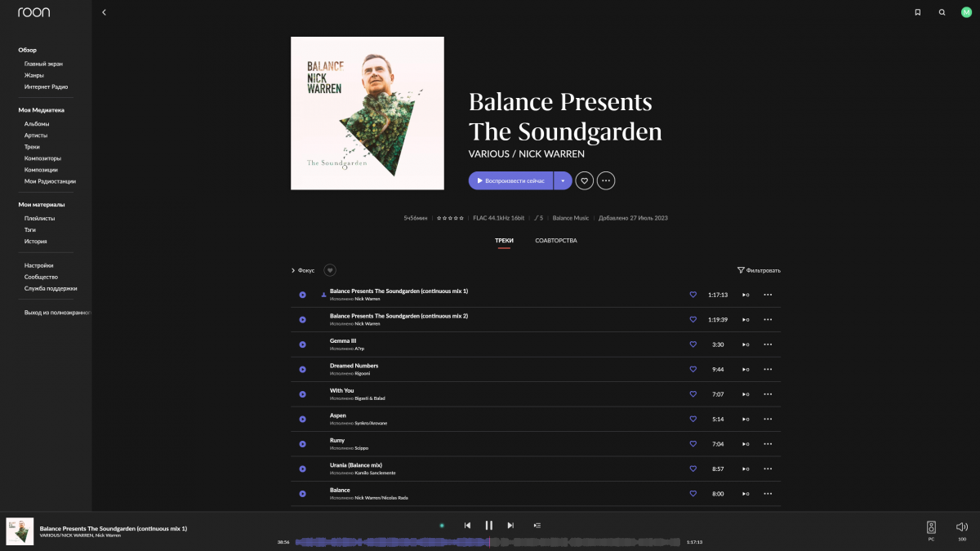This screenshot has width=980, height=551.
Task: Favorite the album with heart button
Action: (x=584, y=180)
